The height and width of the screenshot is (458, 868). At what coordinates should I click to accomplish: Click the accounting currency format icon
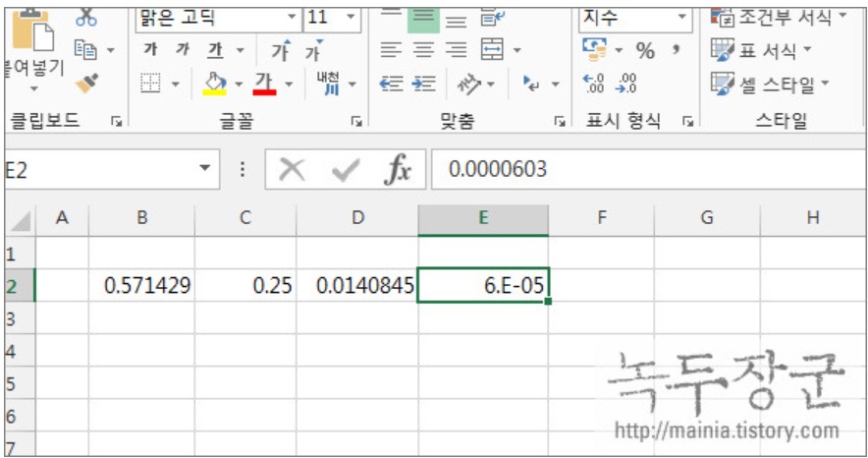point(594,49)
